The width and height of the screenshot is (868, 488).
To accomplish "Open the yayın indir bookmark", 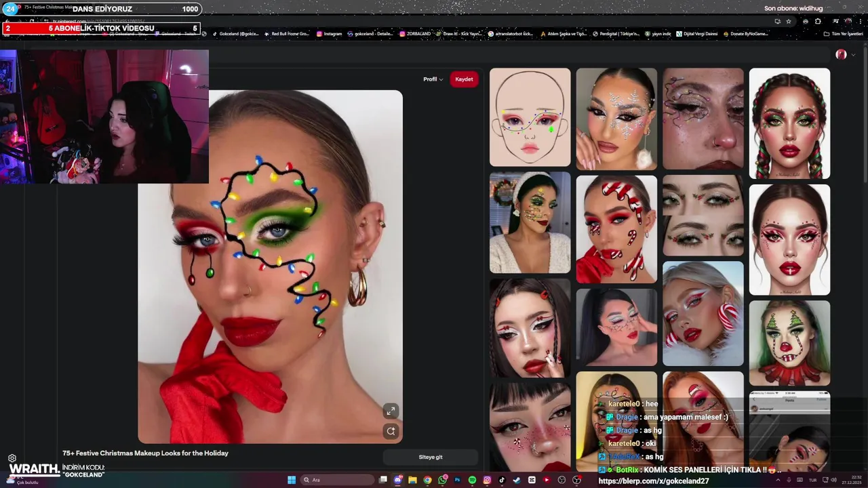I will [x=657, y=34].
